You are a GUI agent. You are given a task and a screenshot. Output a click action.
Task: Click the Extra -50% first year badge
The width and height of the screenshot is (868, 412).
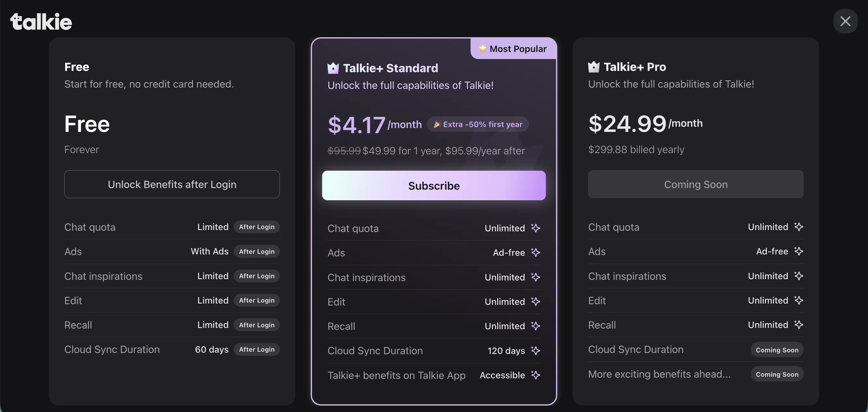pyautogui.click(x=478, y=124)
